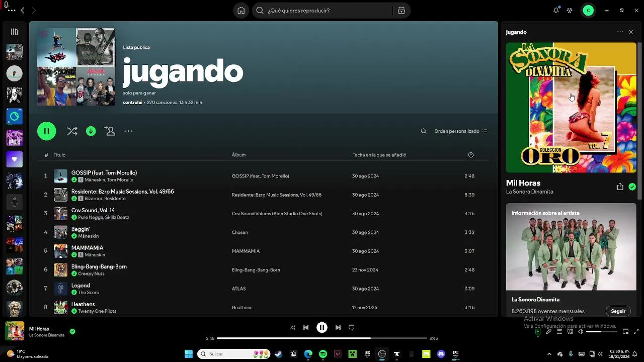Viewport: 644px width, 362px height.
Task: Open playlist more options three dots
Action: [x=128, y=131]
